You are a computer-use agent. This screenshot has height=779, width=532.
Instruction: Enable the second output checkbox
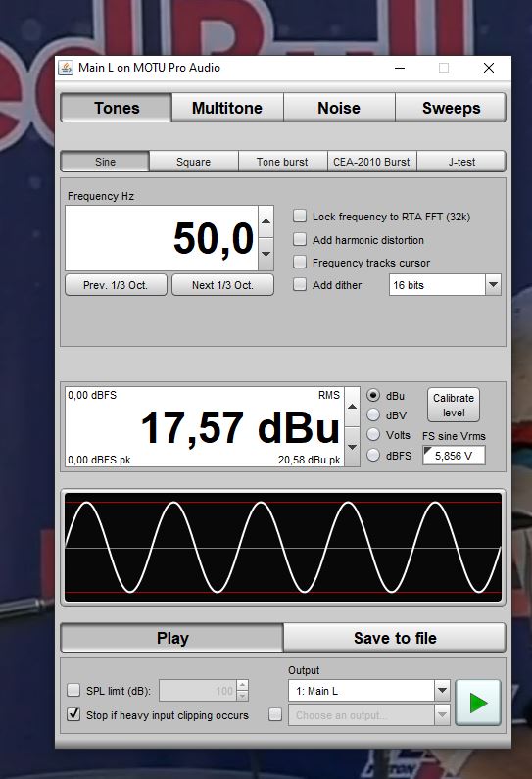[275, 714]
